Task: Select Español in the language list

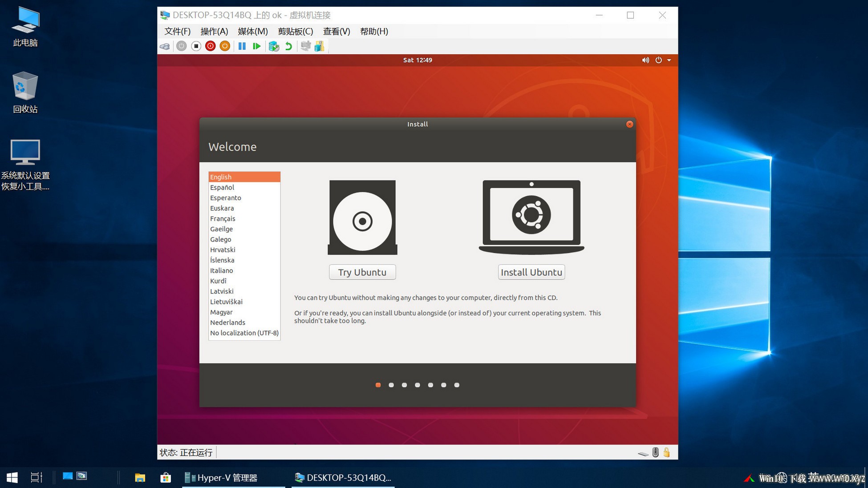Action: (x=244, y=188)
